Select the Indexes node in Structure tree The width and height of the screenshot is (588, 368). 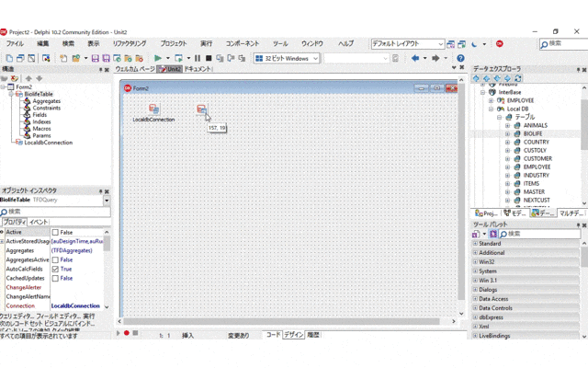click(41, 121)
